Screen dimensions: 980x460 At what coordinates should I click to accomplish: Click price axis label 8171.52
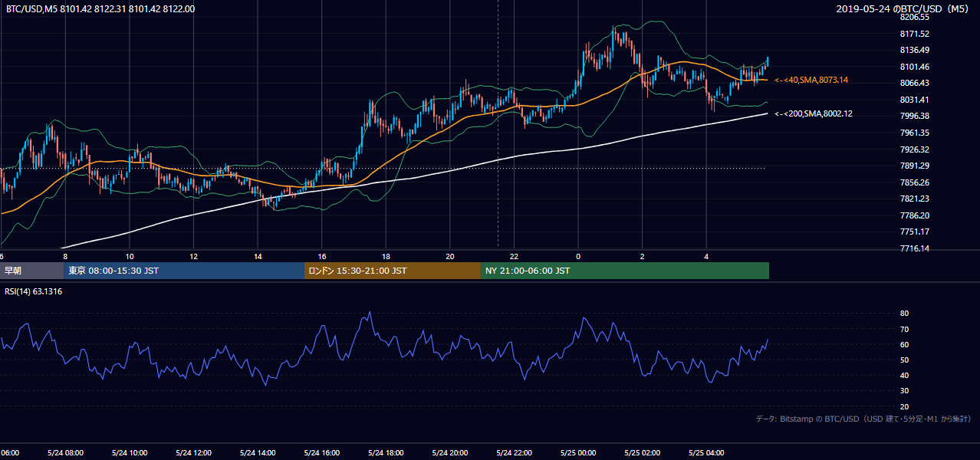coord(915,34)
